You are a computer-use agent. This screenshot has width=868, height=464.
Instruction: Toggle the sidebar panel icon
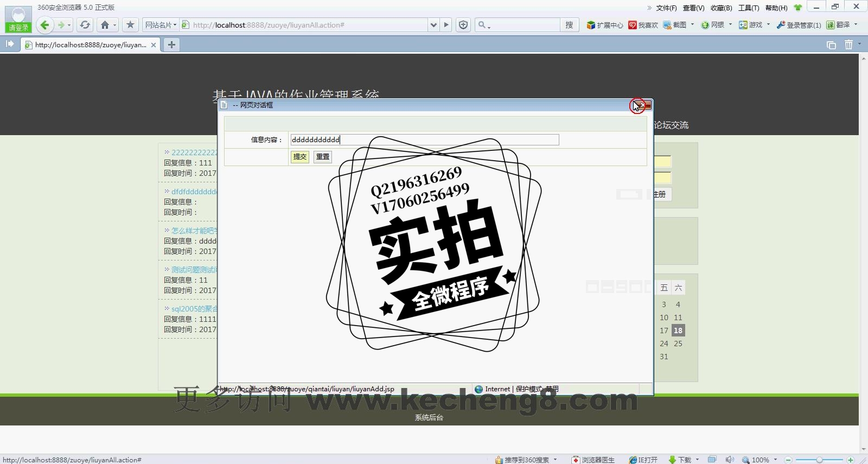click(10, 44)
